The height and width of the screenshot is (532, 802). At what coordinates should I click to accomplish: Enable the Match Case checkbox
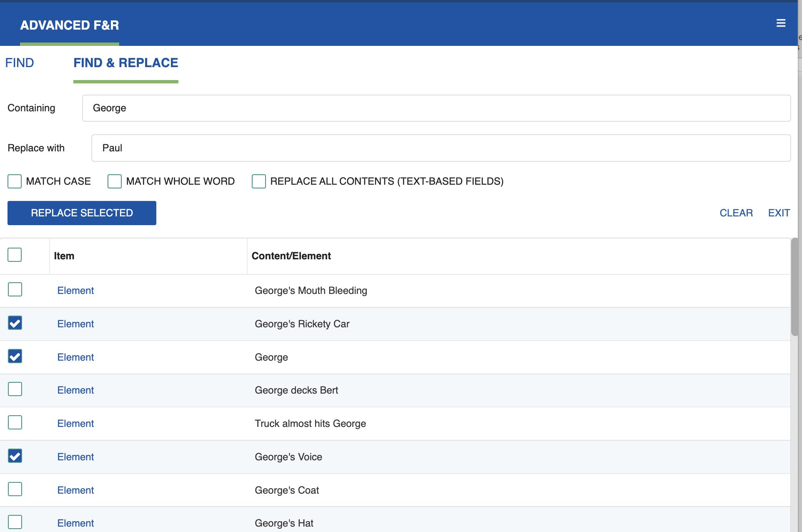(x=15, y=181)
